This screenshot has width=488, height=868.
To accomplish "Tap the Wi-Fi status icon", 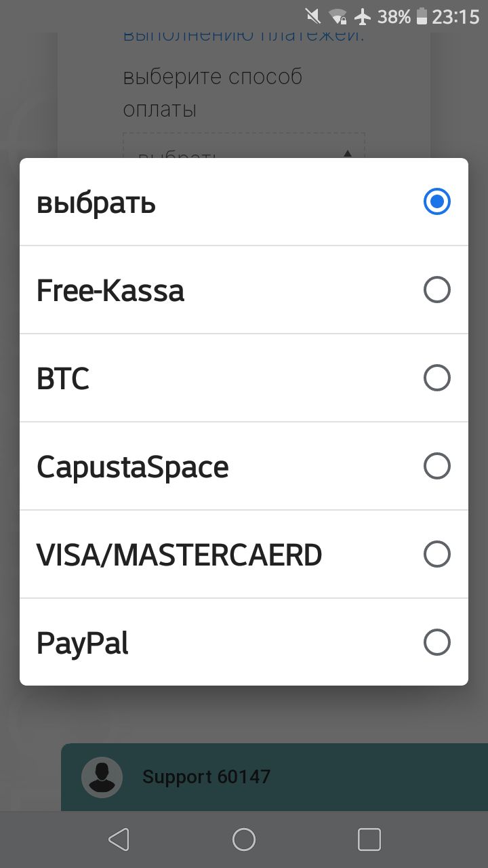I will [338, 16].
